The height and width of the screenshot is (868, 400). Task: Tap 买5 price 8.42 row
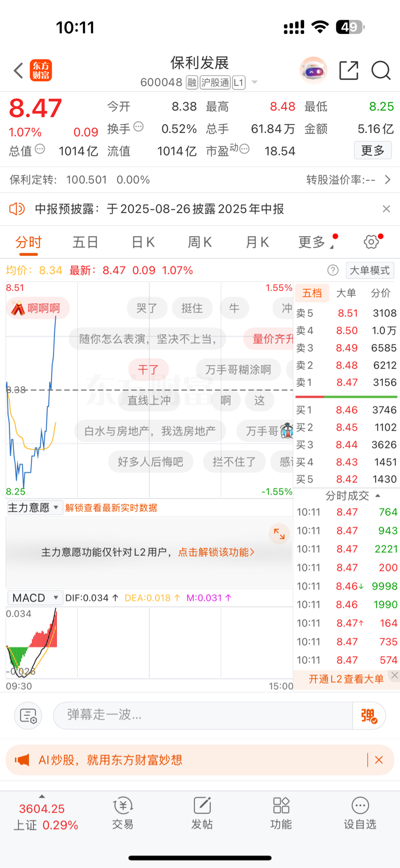(346, 479)
